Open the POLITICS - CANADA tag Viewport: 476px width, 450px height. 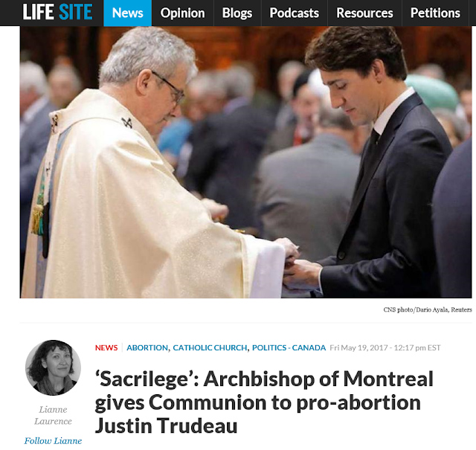[x=289, y=347]
